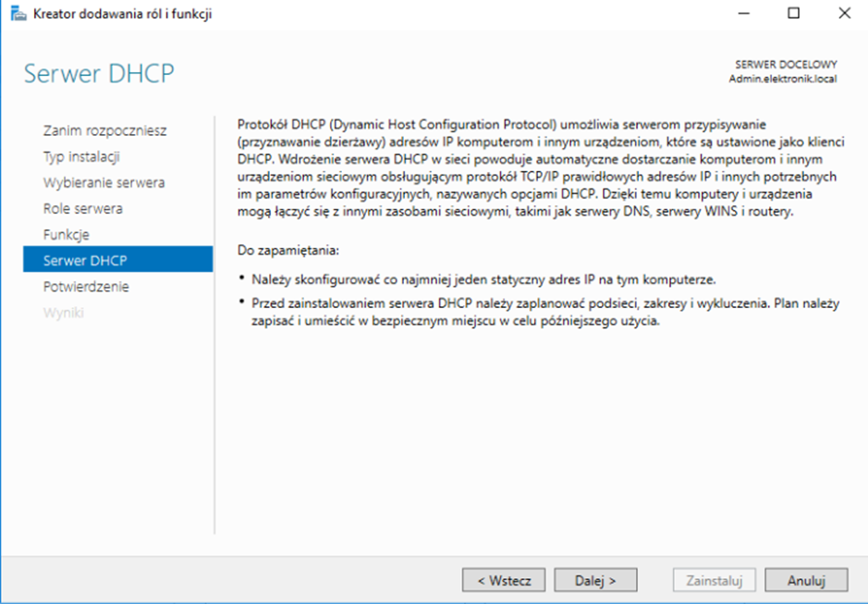Cancel the wizard with Anuluj

[x=806, y=581]
